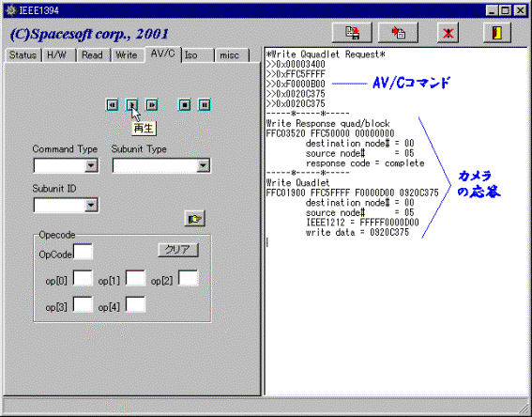
Task: Click the '>>0x00003400' log line
Action: (x=296, y=64)
